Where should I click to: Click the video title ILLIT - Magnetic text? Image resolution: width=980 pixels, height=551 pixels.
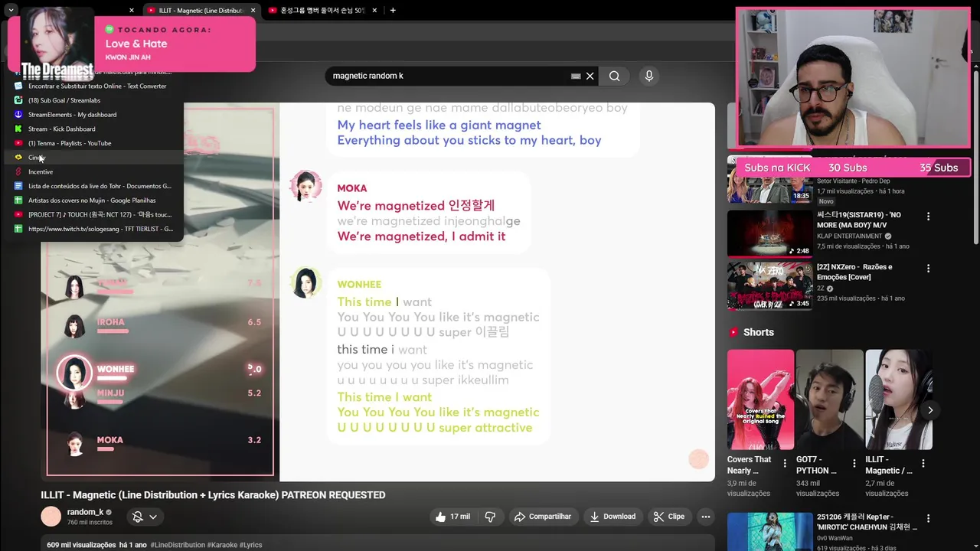[x=213, y=495]
